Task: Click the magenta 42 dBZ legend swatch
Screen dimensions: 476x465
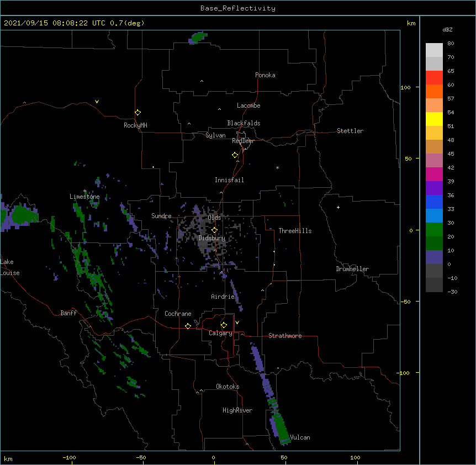Action: [434, 174]
